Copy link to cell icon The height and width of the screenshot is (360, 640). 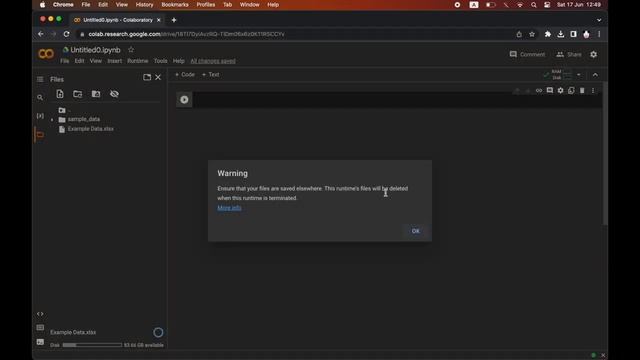pos(539,91)
